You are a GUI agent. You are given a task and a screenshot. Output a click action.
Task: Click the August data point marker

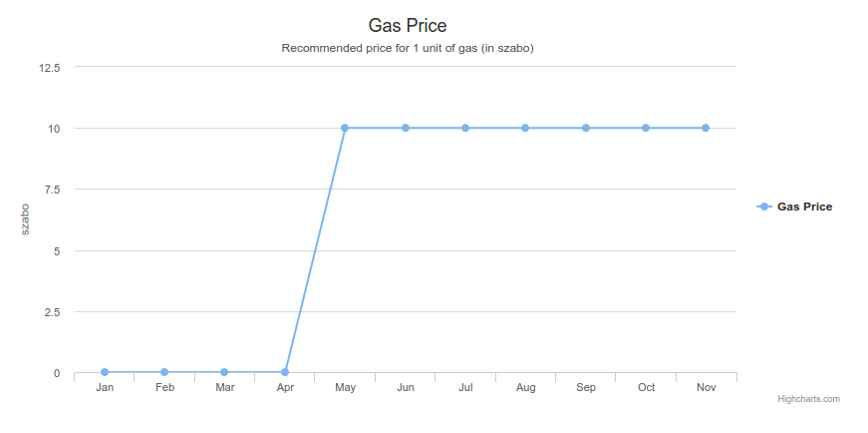pos(525,128)
